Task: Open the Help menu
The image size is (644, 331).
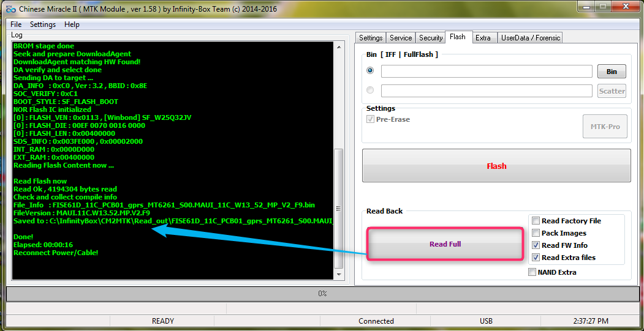Action: coord(72,24)
